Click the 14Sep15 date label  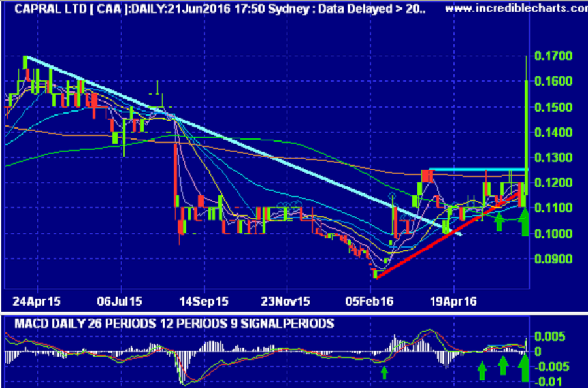click(204, 301)
